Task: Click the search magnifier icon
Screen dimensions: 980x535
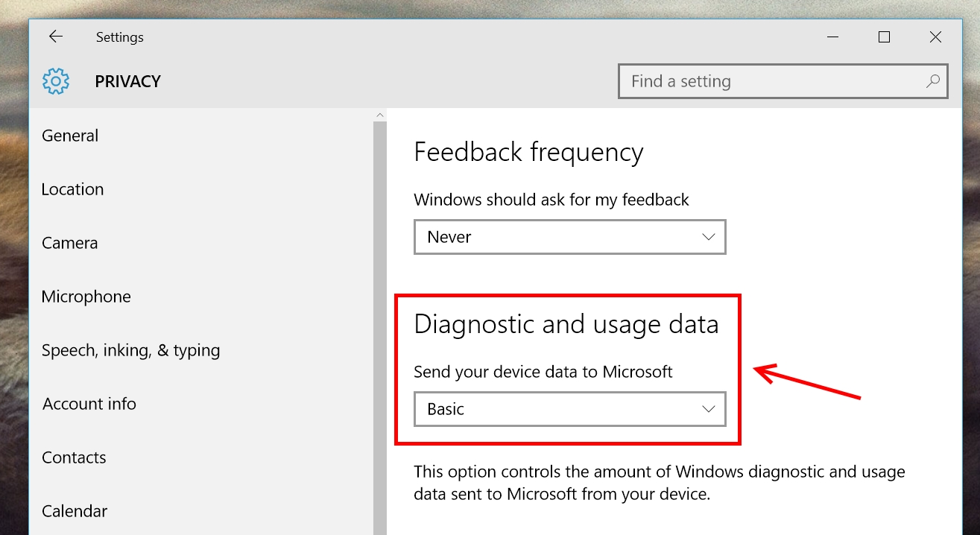Action: (x=932, y=81)
